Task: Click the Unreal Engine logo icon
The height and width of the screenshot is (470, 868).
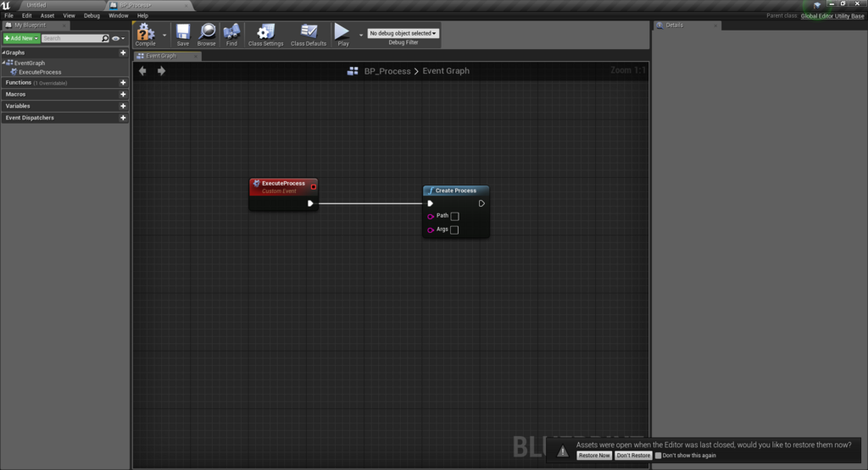Action: 6,5
